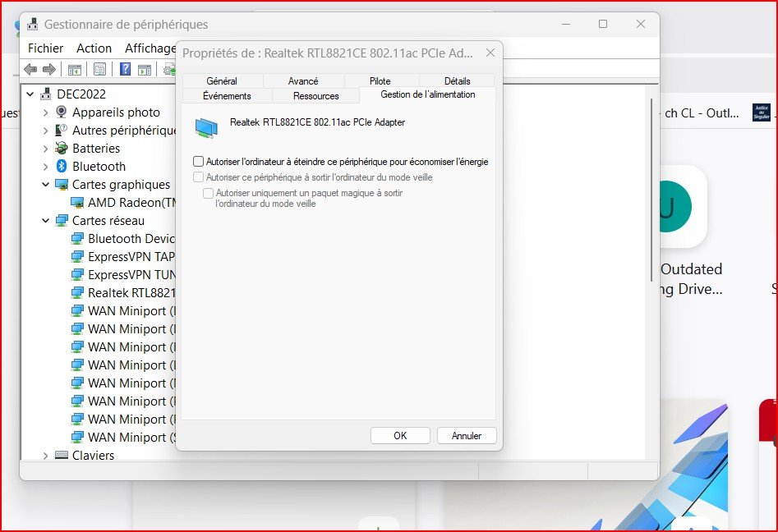Viewport: 778px width, 532px height.
Task: Collapse the Cartes graphiques tree node
Action: pos(45,185)
